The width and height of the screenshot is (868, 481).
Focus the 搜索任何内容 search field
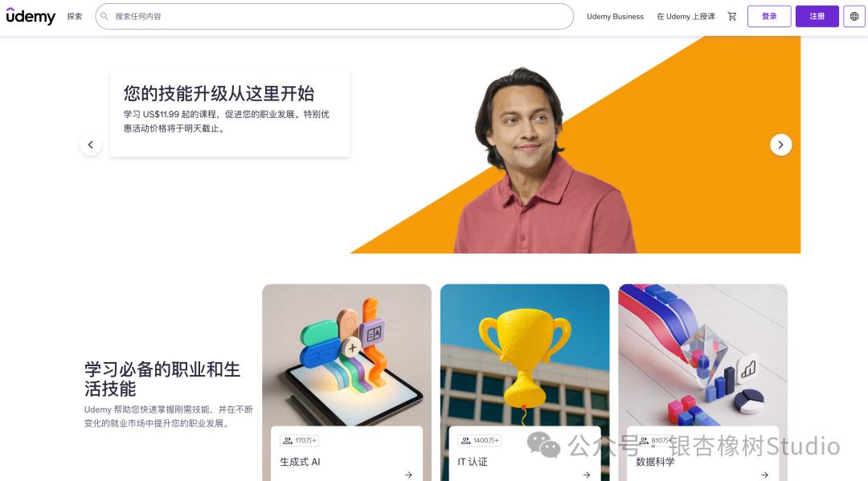click(x=334, y=17)
